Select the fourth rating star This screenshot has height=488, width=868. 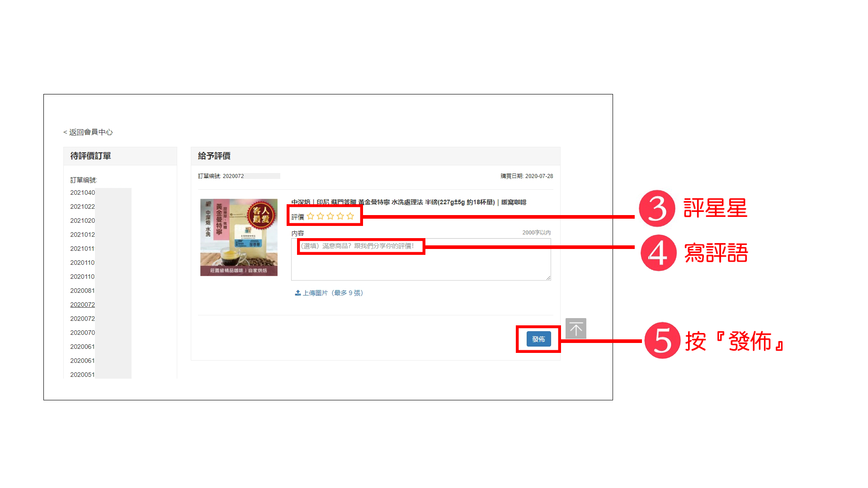pyautogui.click(x=340, y=216)
